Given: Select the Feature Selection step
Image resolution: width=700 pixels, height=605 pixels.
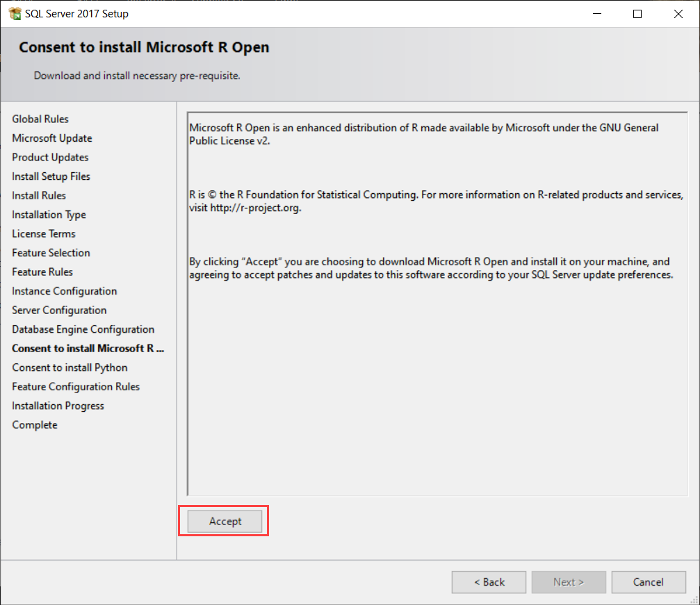Looking at the screenshot, I should tap(51, 253).
